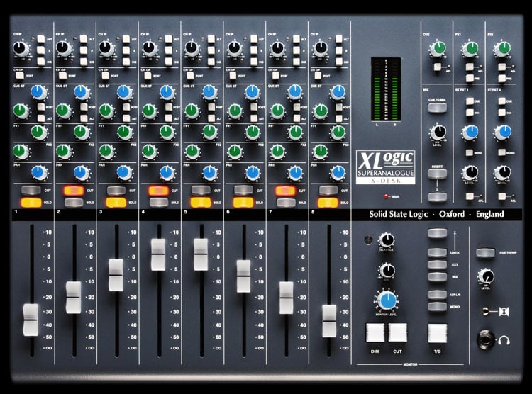Engage the mix INSERT button
Screen dimensions: 532x394
(438, 174)
